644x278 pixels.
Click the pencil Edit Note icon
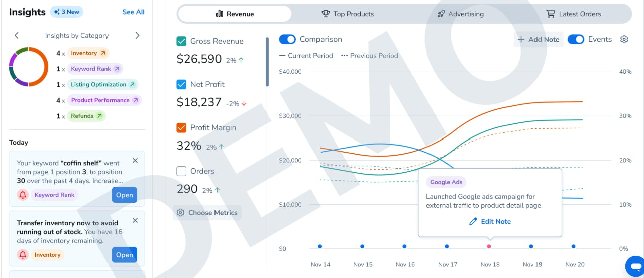click(473, 221)
